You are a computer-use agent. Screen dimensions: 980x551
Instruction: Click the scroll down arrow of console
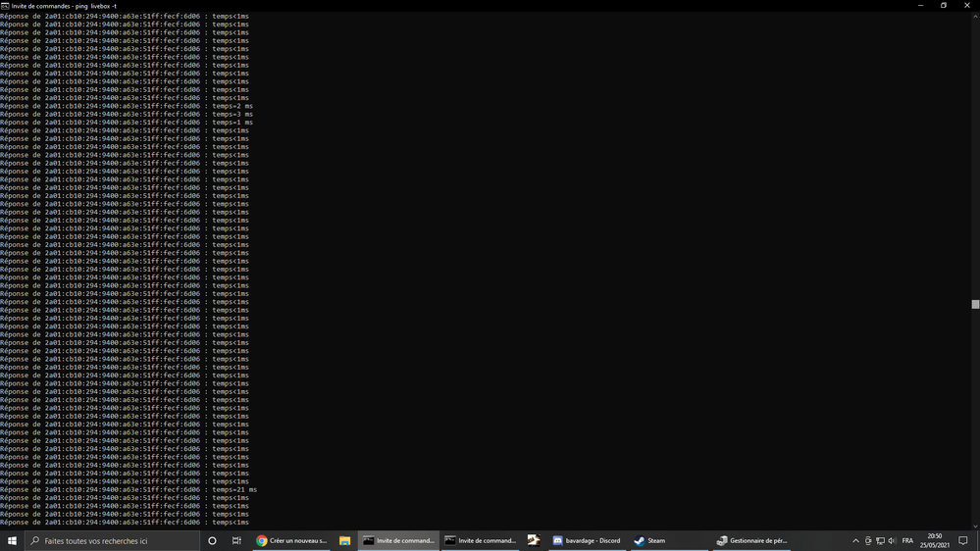pyautogui.click(x=975, y=525)
